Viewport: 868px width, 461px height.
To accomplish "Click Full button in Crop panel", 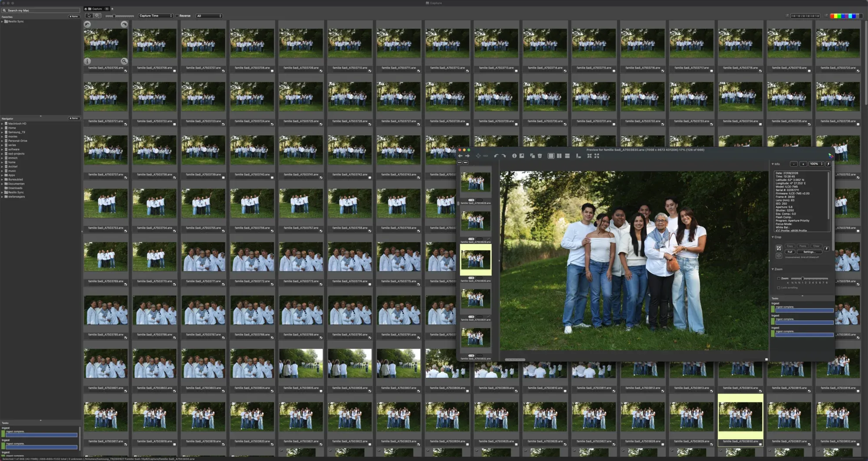I will pos(790,252).
